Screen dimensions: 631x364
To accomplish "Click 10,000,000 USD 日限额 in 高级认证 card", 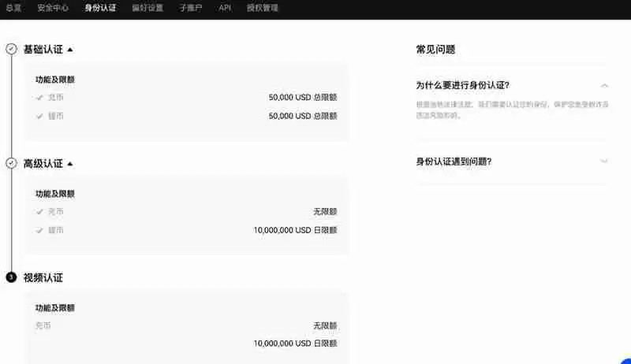I will click(295, 230).
